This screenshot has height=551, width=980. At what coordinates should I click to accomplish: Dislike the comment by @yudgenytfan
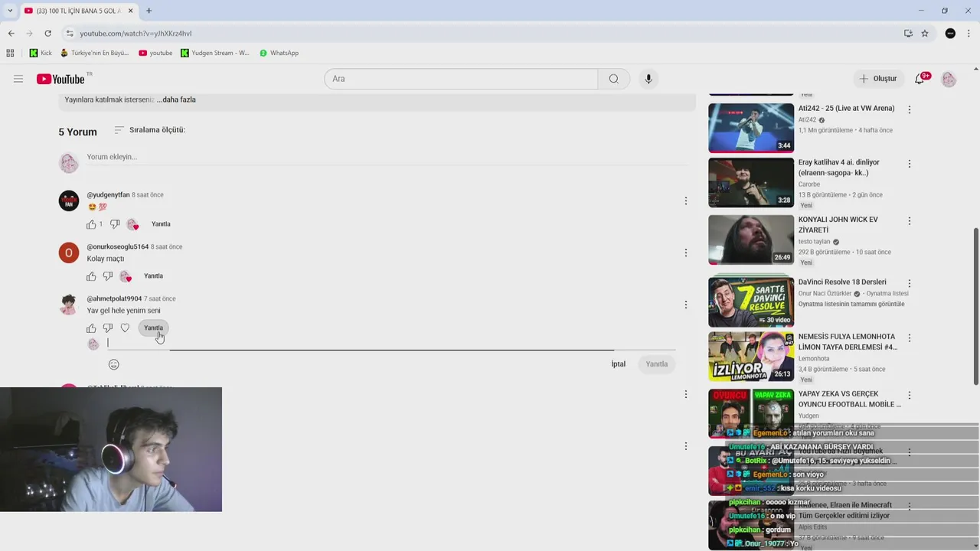click(x=115, y=224)
